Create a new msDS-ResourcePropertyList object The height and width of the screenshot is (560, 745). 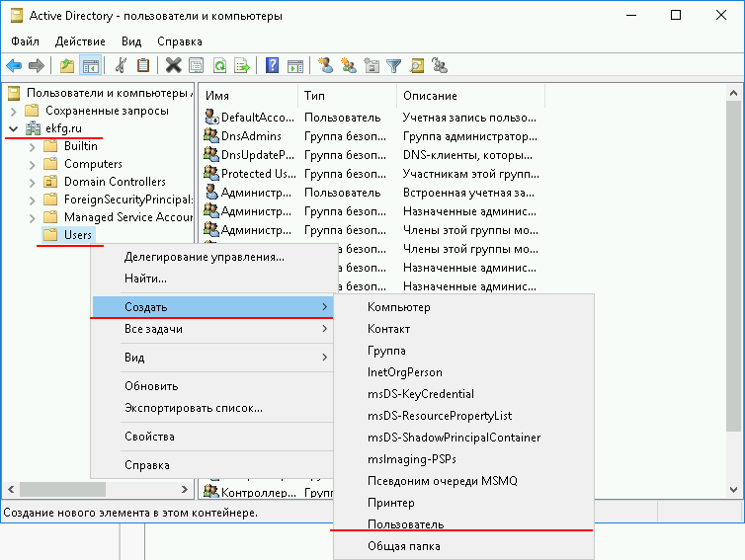click(463, 416)
